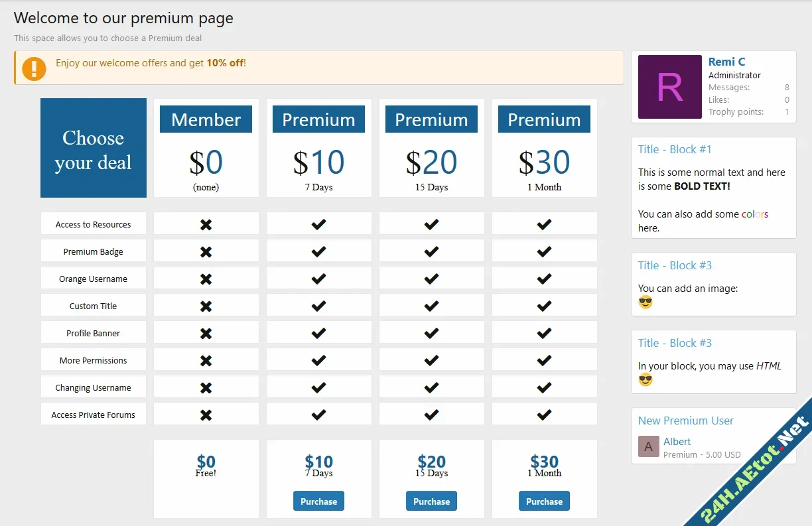Click the checkmark for Access Private Forums under $30
The width and height of the screenshot is (812, 526).
pos(544,414)
